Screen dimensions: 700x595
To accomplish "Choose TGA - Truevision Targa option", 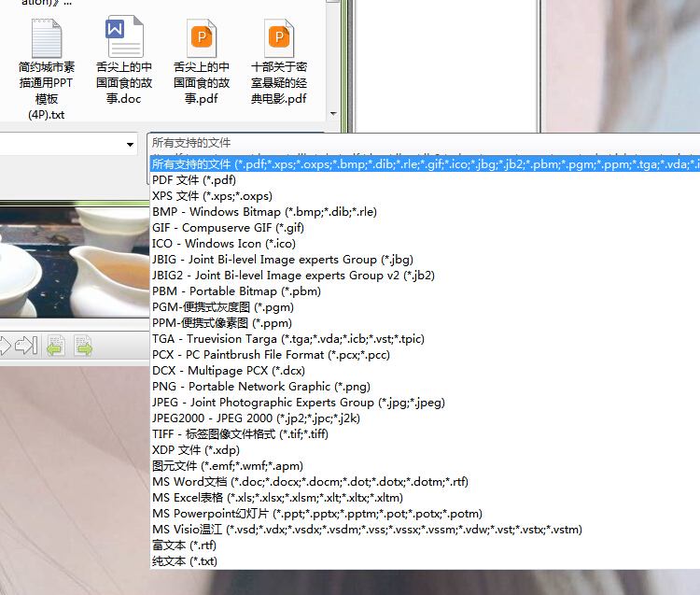I will [x=425, y=338].
